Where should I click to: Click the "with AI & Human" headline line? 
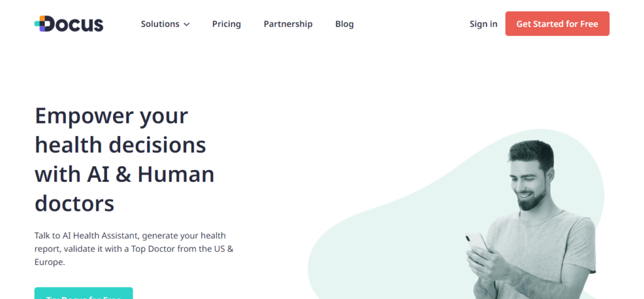(125, 174)
